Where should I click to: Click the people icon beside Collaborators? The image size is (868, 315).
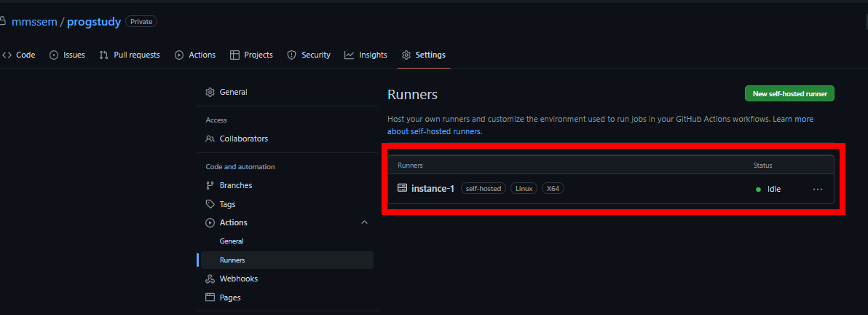[x=210, y=139]
